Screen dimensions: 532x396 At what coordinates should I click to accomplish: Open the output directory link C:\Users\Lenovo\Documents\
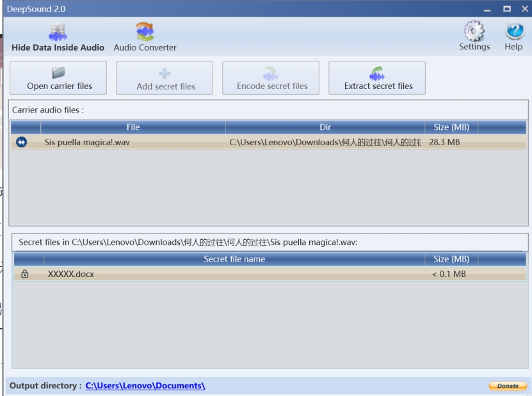[x=145, y=386]
